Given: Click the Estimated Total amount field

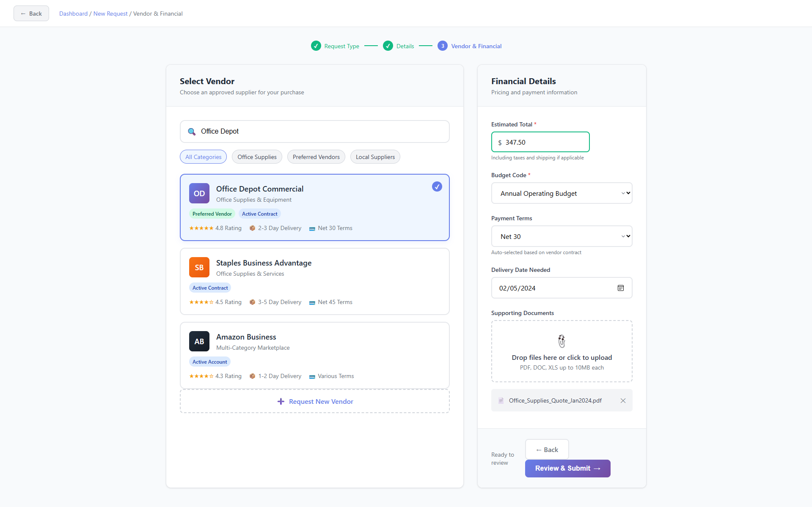Looking at the screenshot, I should pos(540,142).
